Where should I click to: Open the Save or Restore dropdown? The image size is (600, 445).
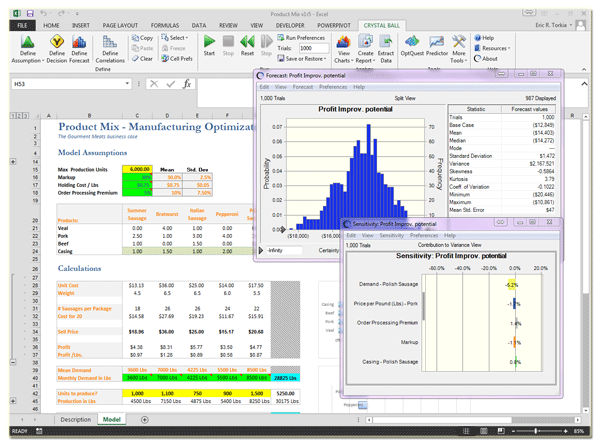point(302,59)
